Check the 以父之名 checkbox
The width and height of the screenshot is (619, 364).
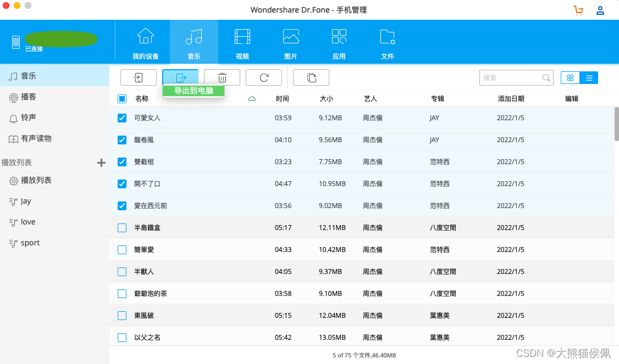pyautogui.click(x=122, y=338)
